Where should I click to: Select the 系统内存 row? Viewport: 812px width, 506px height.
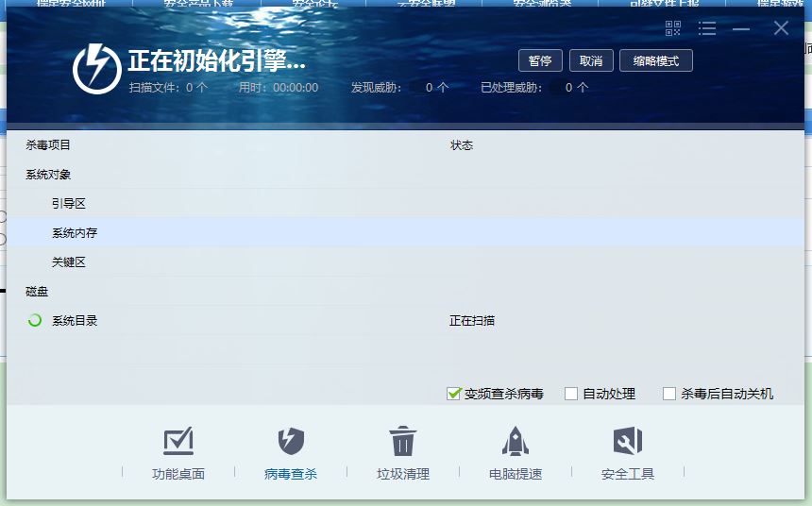click(405, 232)
